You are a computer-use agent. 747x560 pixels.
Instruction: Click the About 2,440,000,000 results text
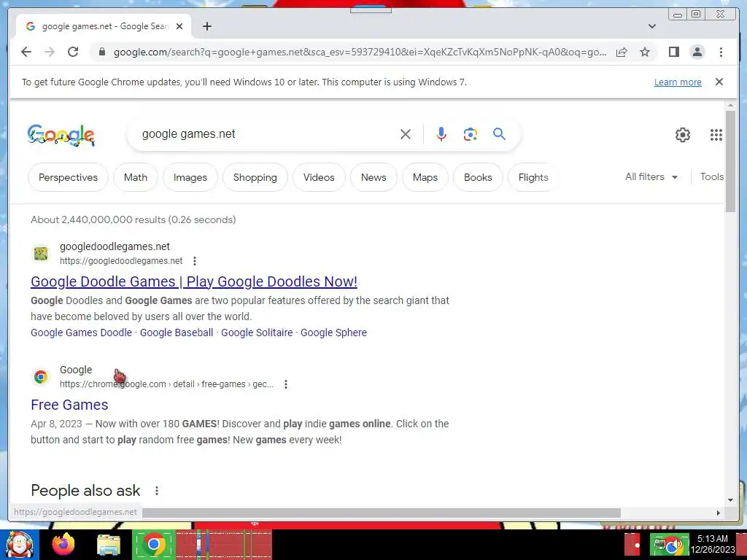point(133,219)
